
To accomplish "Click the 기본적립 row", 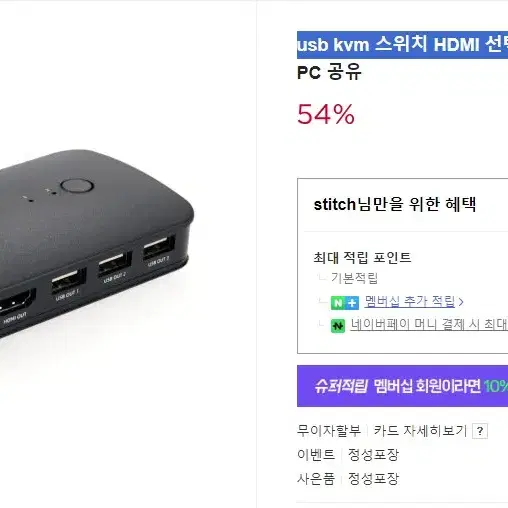I will tap(354, 278).
